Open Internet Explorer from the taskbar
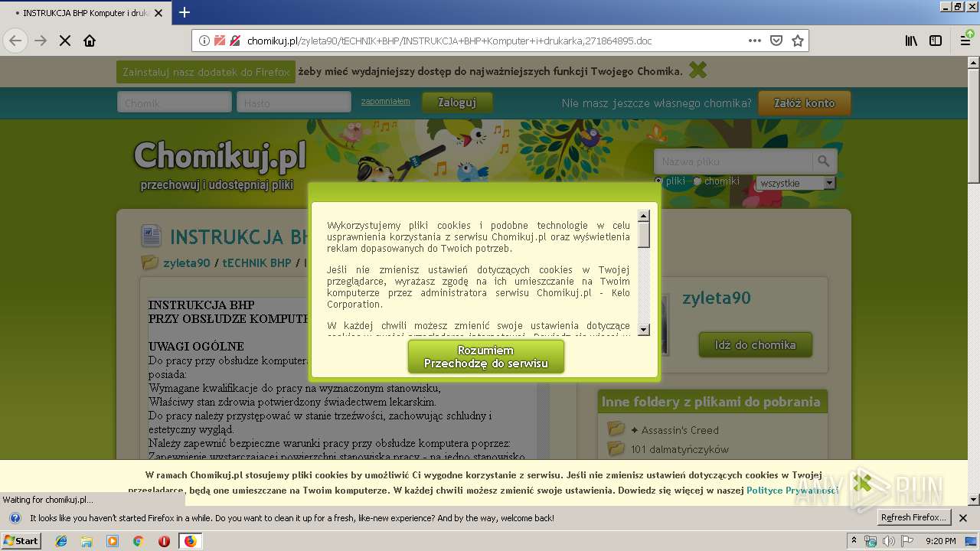980x551 pixels. coord(61,541)
